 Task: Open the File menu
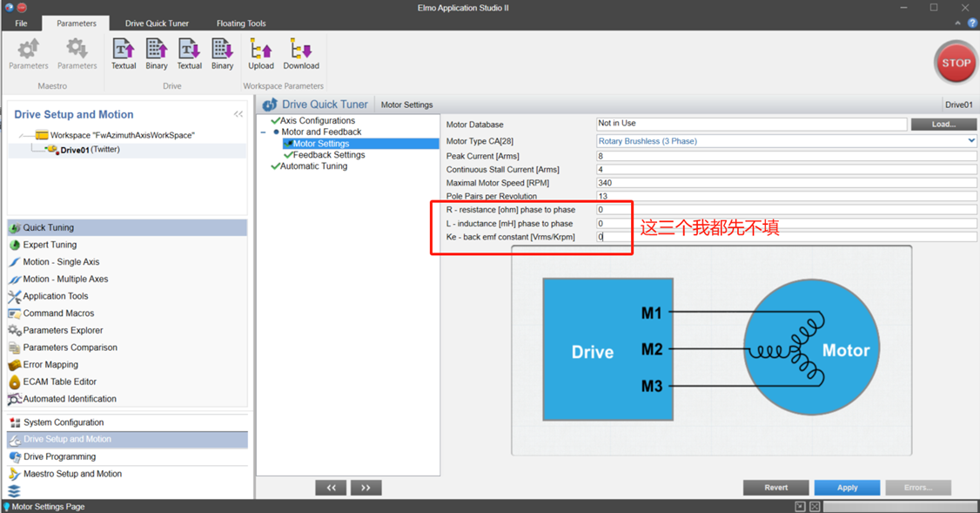coord(21,24)
